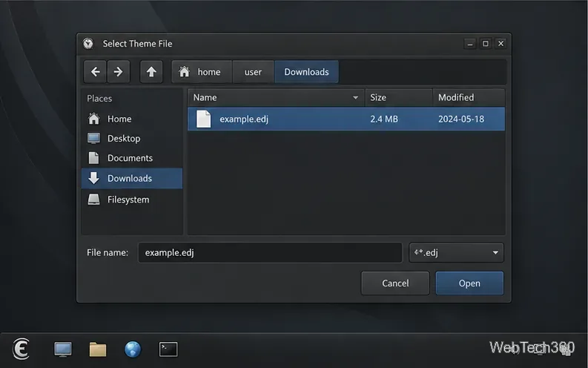Click the Documents page icon in Places
The image size is (588, 368).
pos(93,158)
